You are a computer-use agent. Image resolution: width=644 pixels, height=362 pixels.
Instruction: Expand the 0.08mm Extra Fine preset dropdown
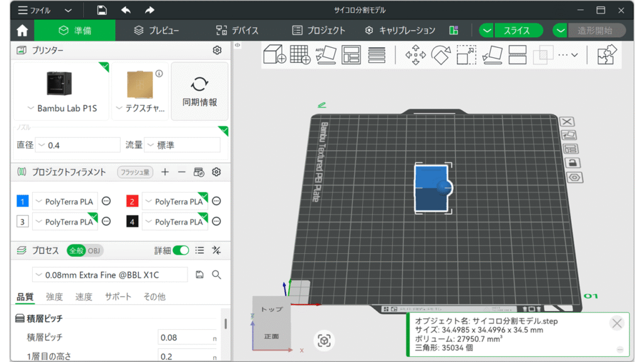(x=109, y=275)
